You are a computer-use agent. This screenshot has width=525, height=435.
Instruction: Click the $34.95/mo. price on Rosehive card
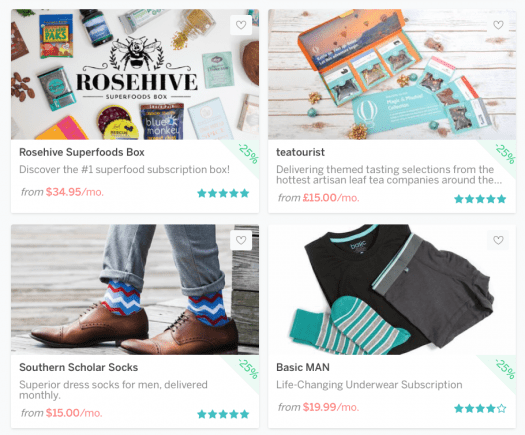pyautogui.click(x=75, y=192)
